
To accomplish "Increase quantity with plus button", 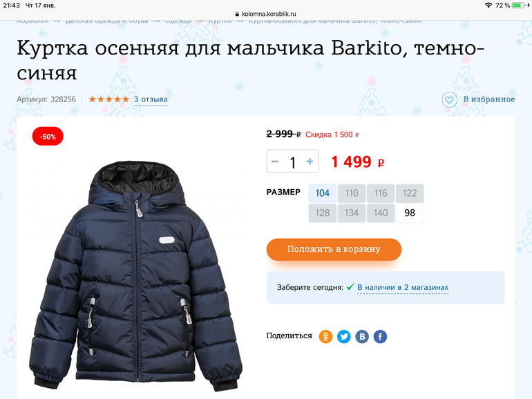I will click(x=310, y=162).
